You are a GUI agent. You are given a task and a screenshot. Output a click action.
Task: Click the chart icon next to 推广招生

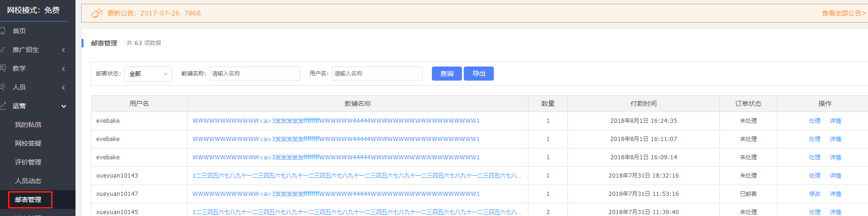[2, 50]
